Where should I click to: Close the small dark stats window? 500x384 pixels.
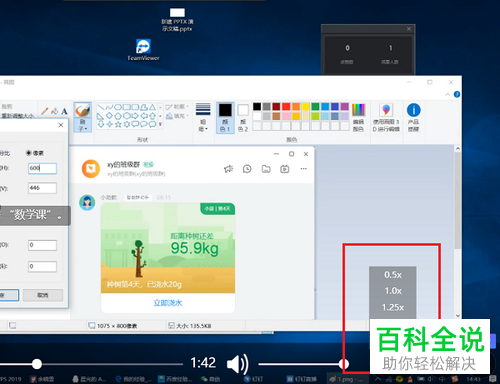click(x=409, y=29)
